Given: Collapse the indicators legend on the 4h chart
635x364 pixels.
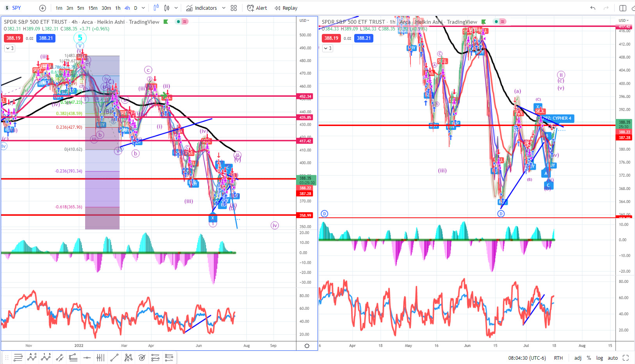Looking at the screenshot, I should pos(10,48).
